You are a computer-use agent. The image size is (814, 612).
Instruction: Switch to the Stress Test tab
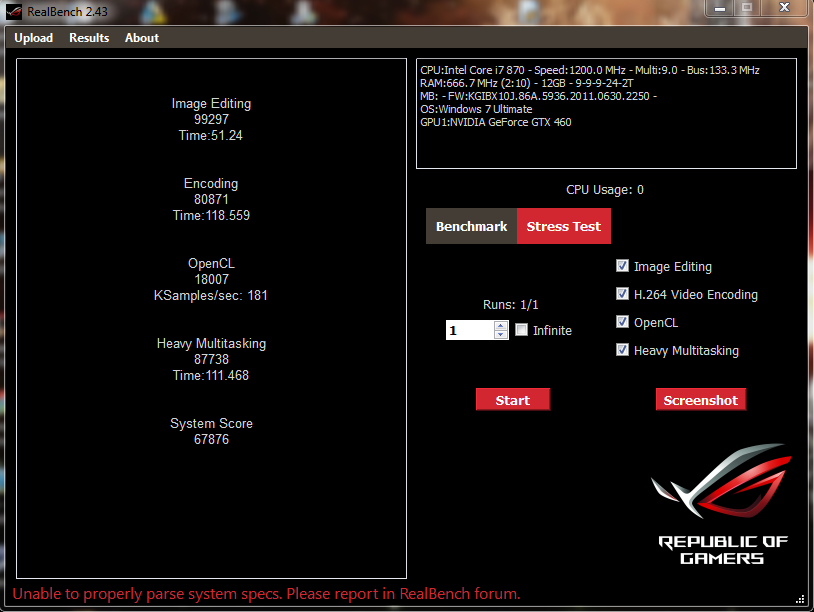click(563, 227)
